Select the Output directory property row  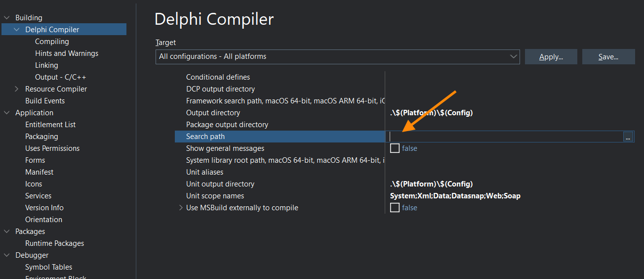[x=213, y=113]
